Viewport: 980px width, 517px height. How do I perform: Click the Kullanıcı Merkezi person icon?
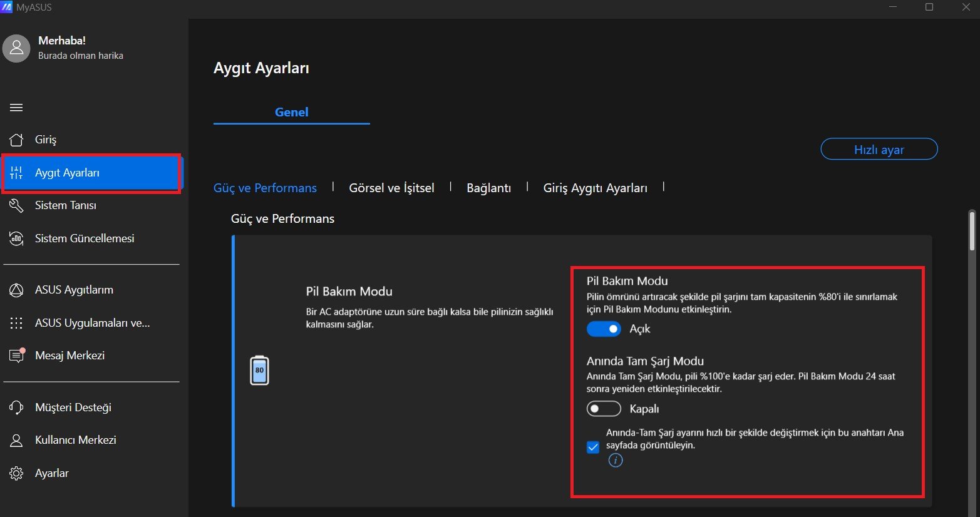[16, 440]
